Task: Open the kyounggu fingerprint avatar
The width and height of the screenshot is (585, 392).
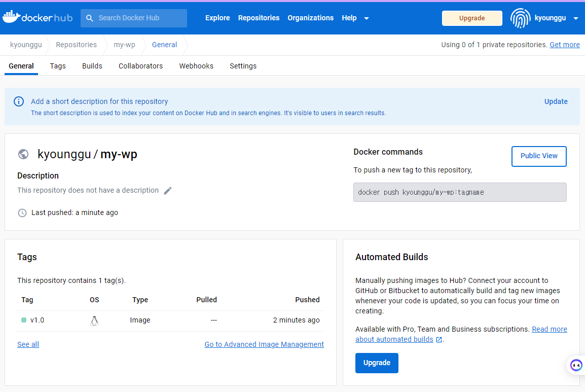Action: coord(520,18)
